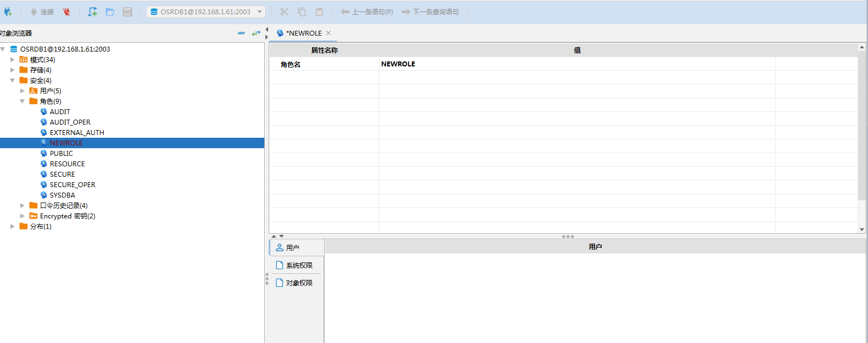Click the copy icon in toolbar
The height and width of the screenshot is (343, 868).
click(302, 12)
